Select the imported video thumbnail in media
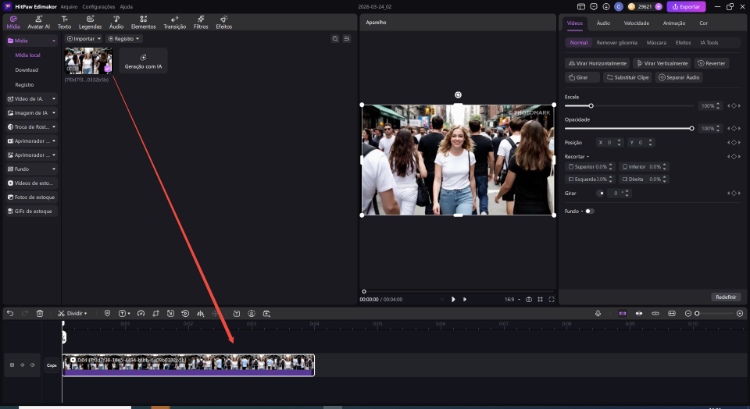 point(88,60)
